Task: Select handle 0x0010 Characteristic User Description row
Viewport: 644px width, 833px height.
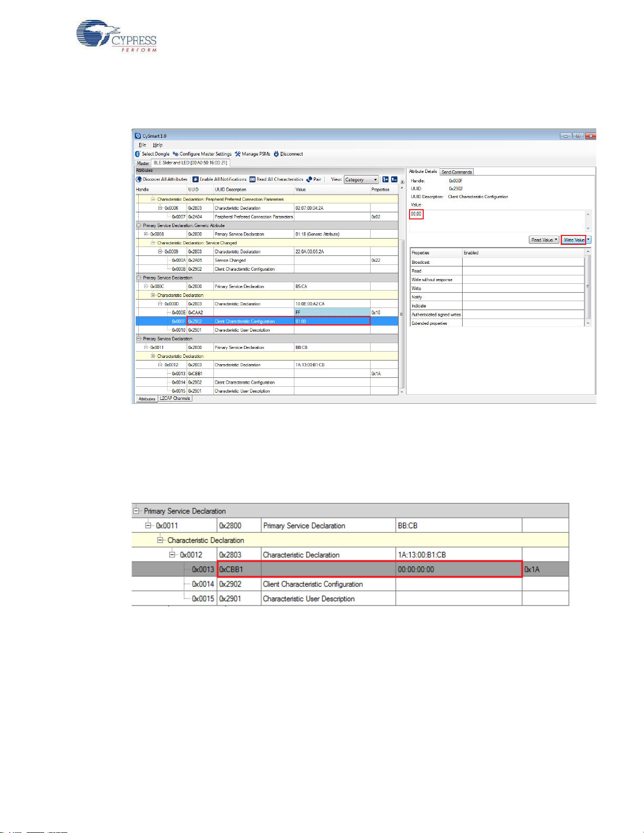Action: point(267,330)
